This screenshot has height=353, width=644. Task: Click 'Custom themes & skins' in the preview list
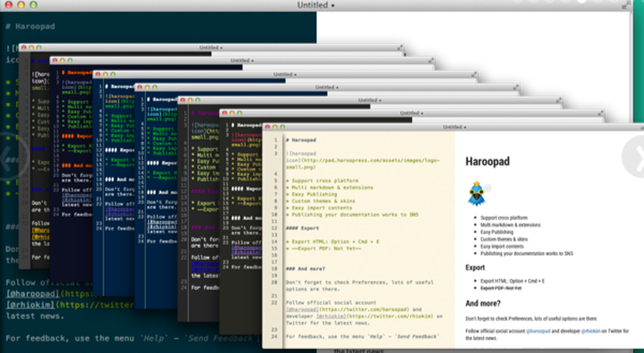coord(504,239)
